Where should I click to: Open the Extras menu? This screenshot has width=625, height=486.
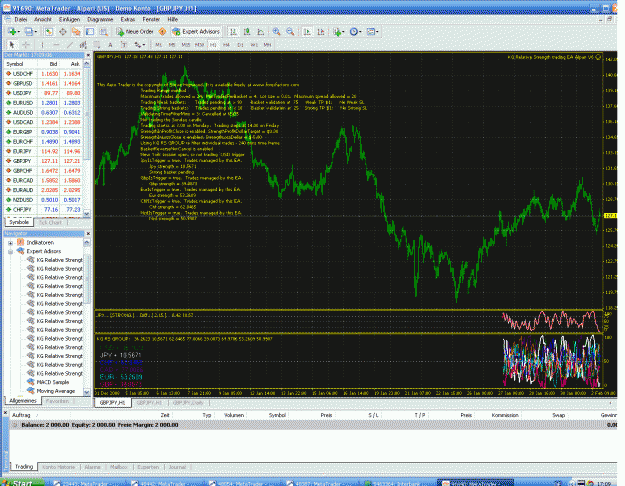click(x=128, y=19)
